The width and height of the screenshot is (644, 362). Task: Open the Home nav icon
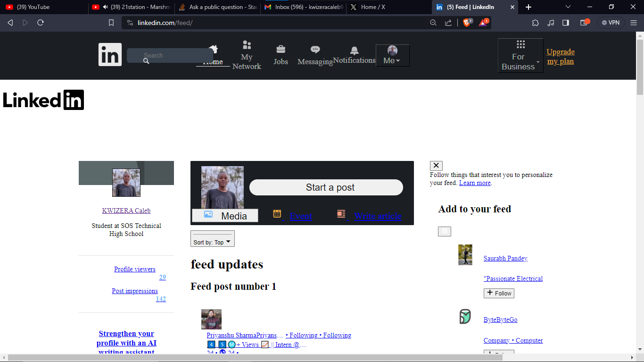213,49
